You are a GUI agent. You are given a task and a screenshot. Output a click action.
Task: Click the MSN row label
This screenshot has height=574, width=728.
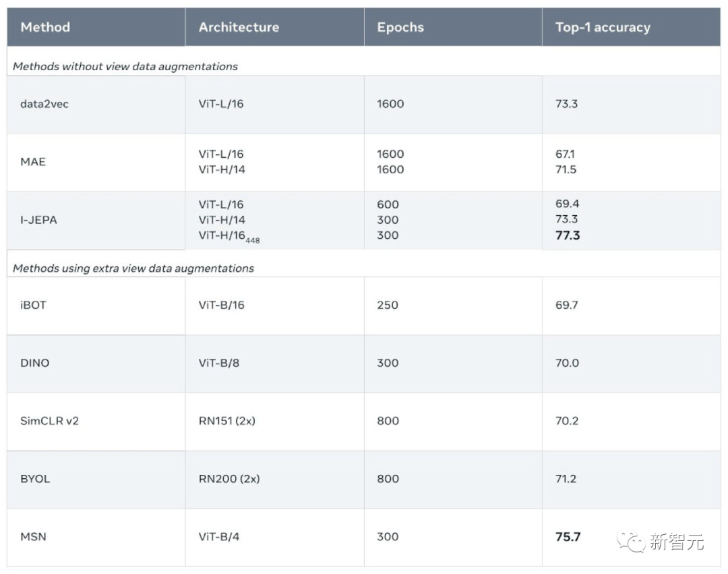pyautogui.click(x=34, y=537)
